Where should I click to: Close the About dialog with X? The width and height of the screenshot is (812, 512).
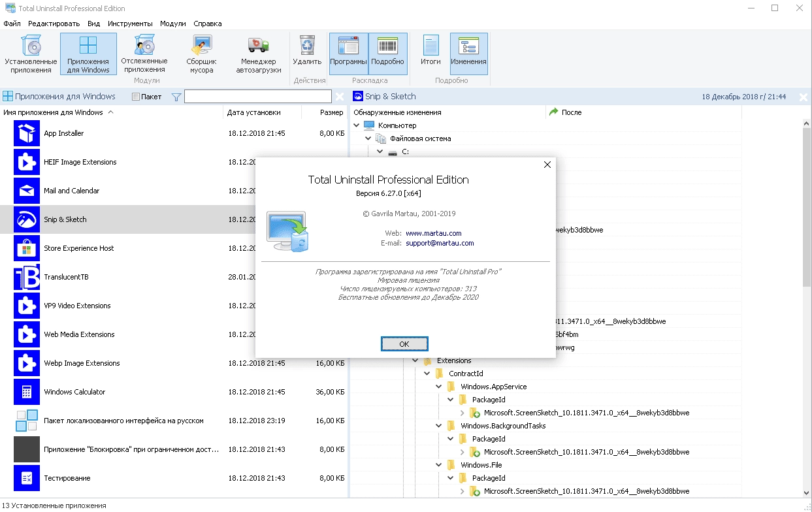pos(547,165)
